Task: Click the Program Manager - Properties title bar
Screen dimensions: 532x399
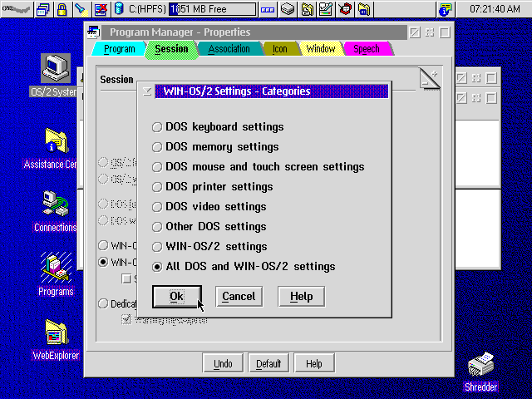Action: [254, 32]
